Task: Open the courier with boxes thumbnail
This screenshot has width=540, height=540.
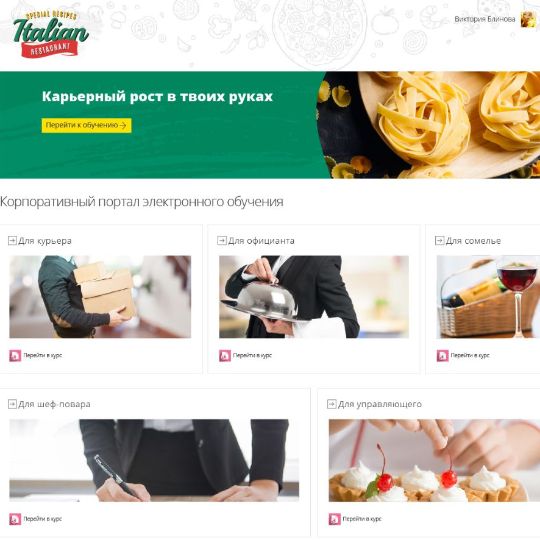Action: [100, 297]
